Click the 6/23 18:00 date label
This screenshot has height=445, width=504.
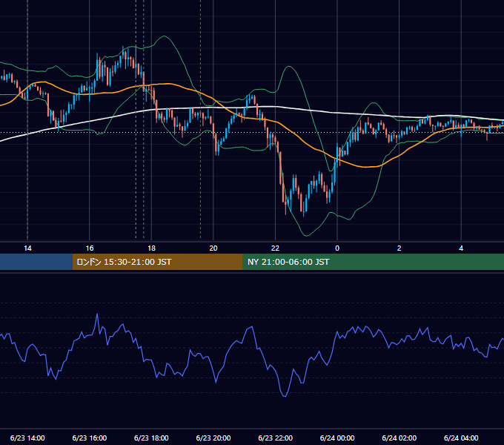[151, 438]
